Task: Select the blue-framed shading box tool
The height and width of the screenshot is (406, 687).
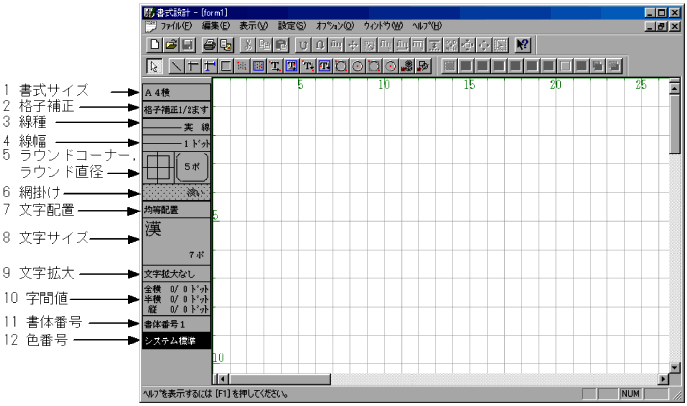Action: pyautogui.click(x=259, y=66)
